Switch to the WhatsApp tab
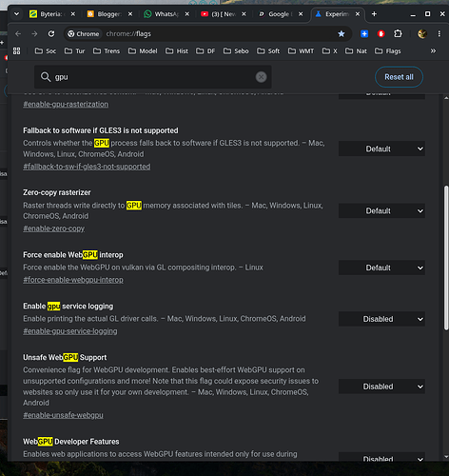This screenshot has width=449, height=476. 162,14
